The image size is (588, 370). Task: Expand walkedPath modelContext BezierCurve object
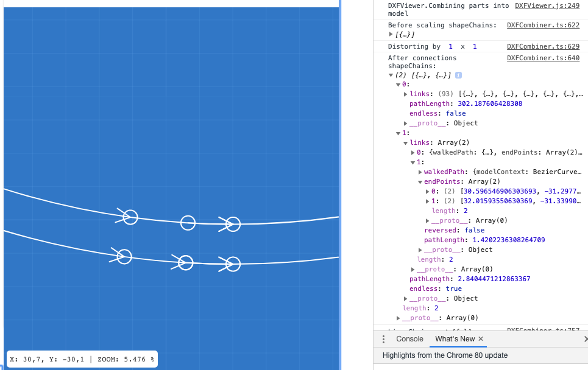click(x=420, y=172)
